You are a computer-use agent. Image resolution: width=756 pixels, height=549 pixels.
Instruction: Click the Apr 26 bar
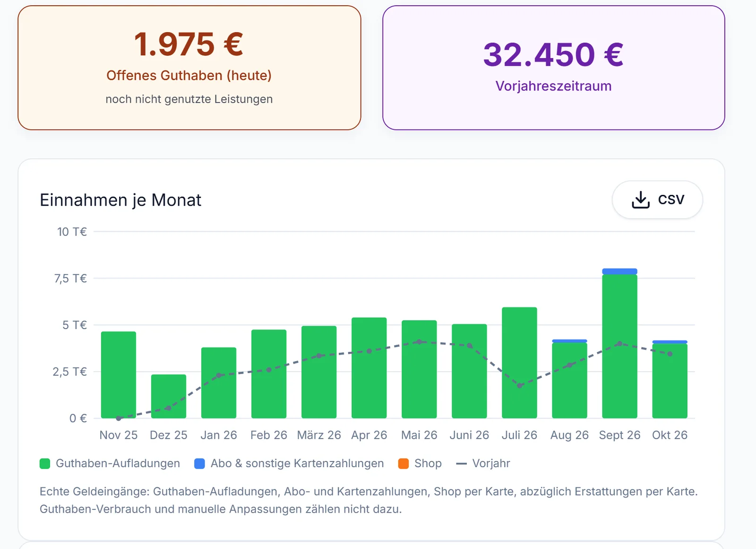(x=369, y=367)
